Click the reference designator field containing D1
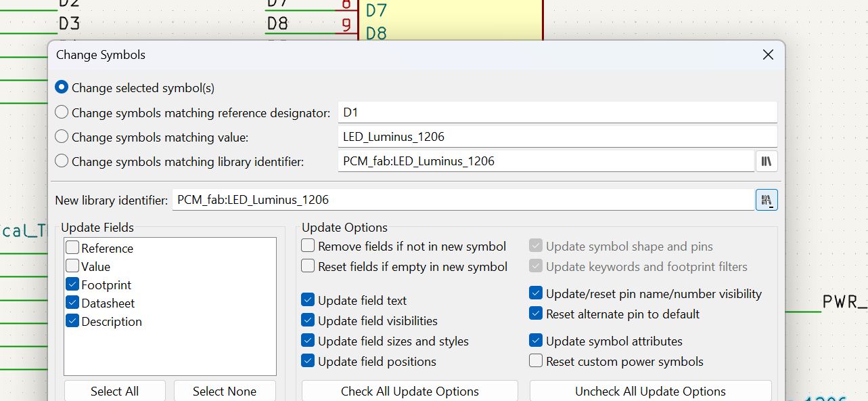This screenshot has height=401, width=868. click(x=555, y=112)
